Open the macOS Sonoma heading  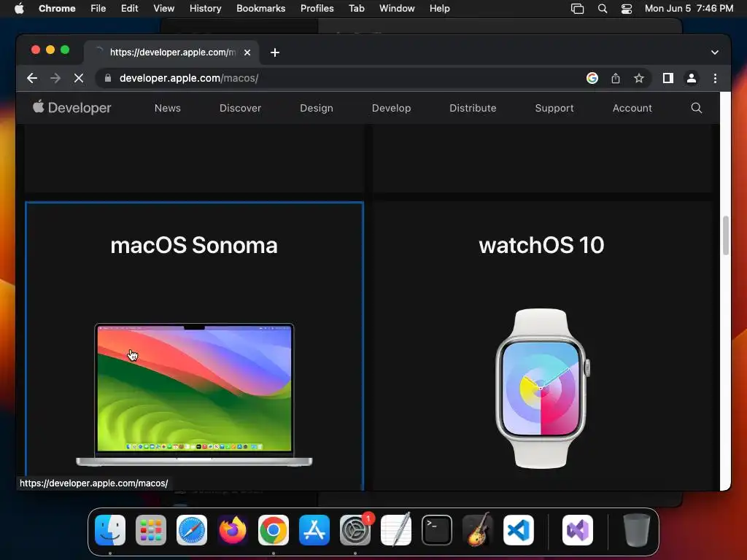[194, 246]
